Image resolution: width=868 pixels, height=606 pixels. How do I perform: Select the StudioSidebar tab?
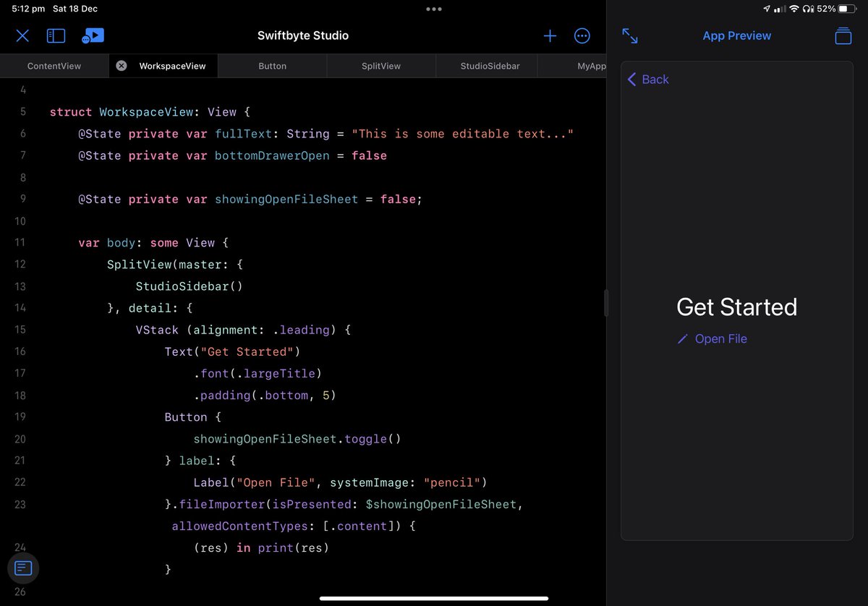click(x=492, y=66)
